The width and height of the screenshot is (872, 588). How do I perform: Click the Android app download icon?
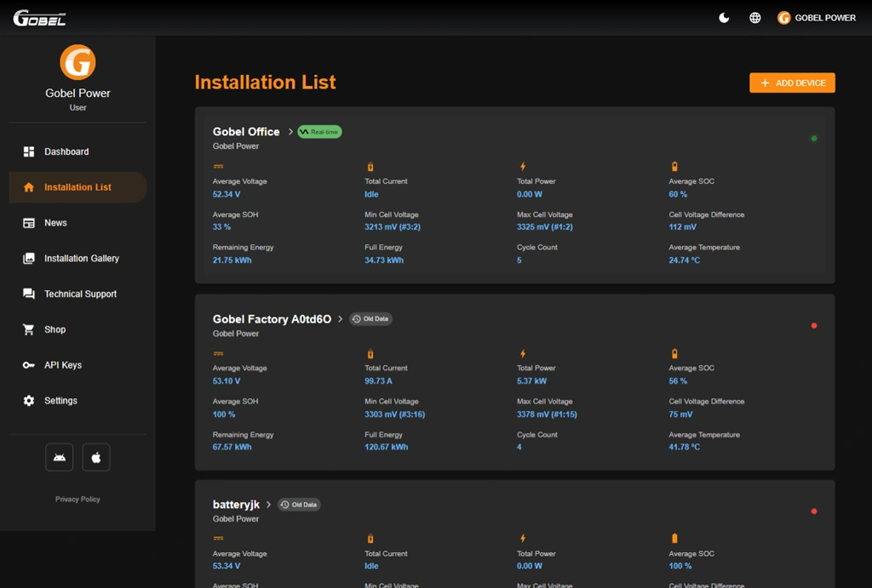[60, 458]
